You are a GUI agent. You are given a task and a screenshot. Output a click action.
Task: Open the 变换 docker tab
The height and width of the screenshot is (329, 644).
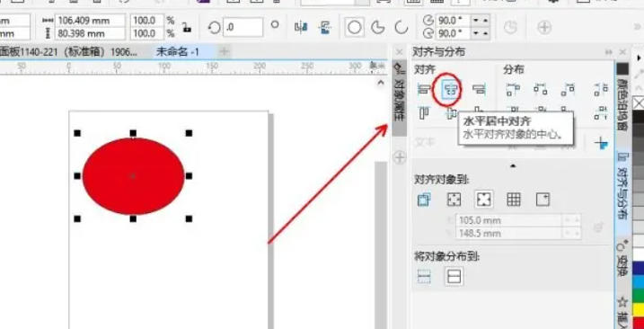click(x=622, y=258)
